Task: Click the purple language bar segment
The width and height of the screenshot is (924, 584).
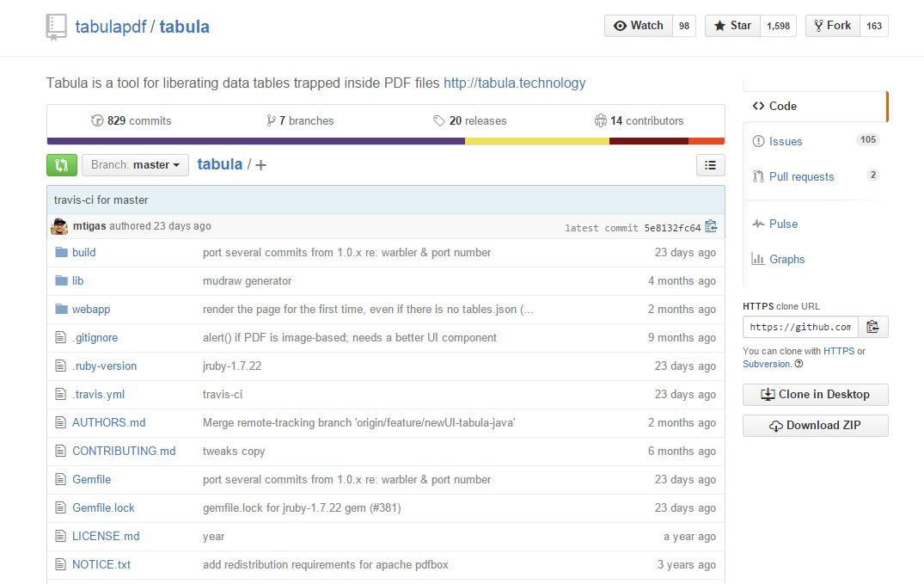Action: tap(256, 141)
